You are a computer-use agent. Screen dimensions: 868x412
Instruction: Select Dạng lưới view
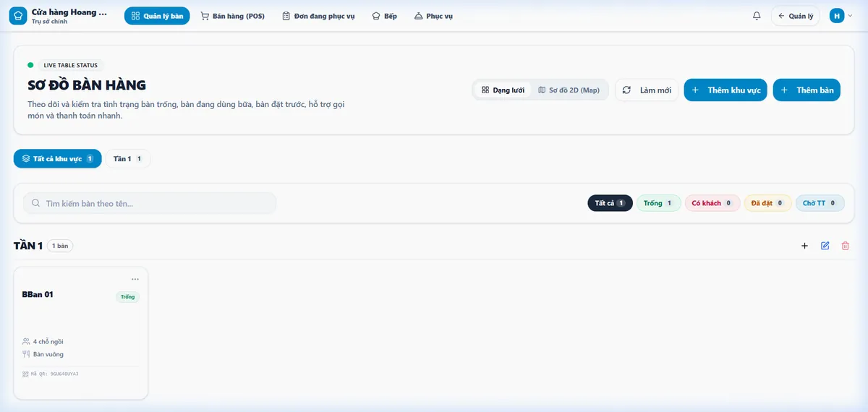503,90
